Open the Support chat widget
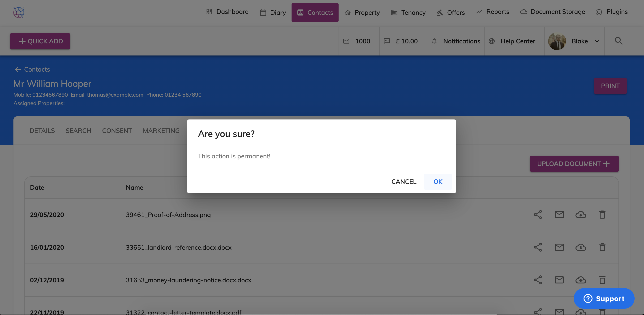The width and height of the screenshot is (644, 315). pyautogui.click(x=604, y=298)
